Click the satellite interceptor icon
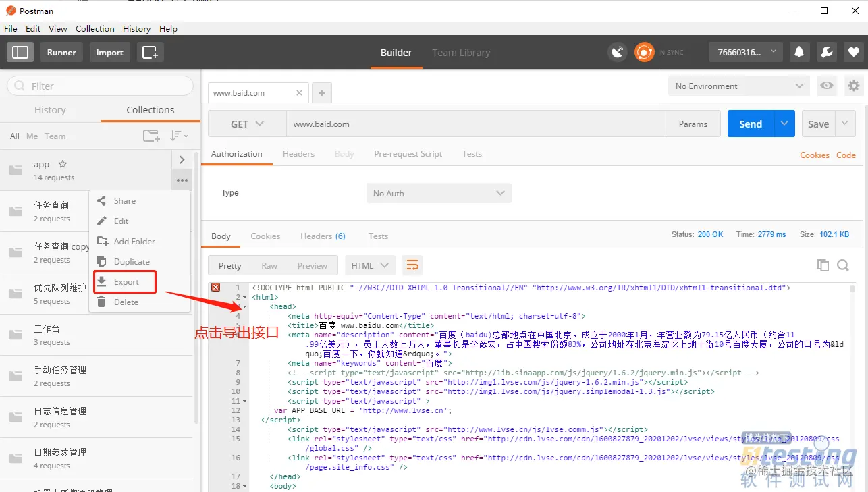The width and height of the screenshot is (868, 492). (617, 52)
